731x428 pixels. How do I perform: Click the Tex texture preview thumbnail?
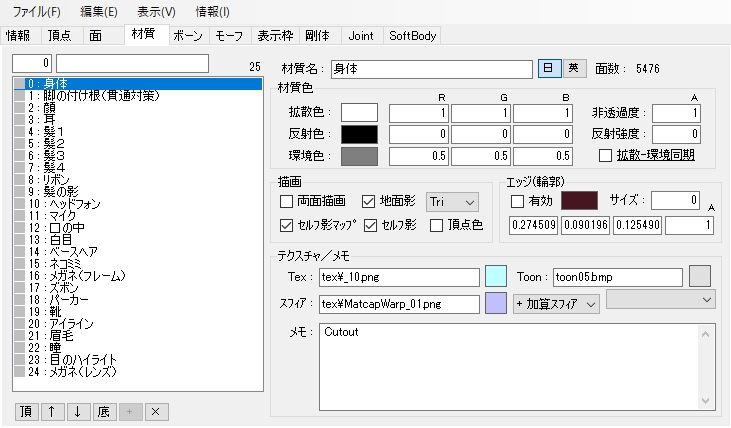tap(496, 276)
